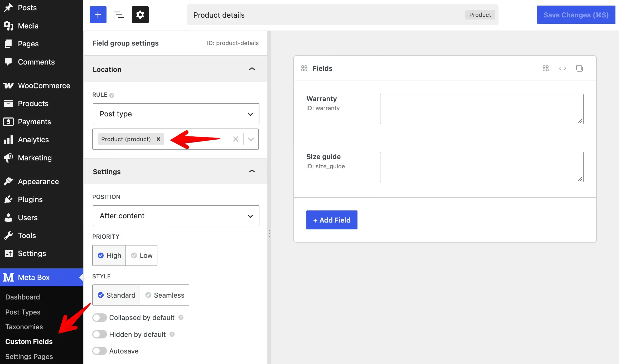The image size is (619, 364).
Task: Enable Collapsed by default toggle
Action: click(x=99, y=318)
